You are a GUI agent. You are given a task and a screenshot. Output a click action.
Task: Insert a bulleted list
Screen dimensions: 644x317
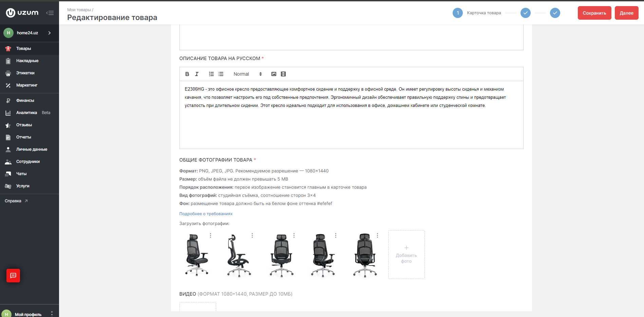(x=221, y=74)
